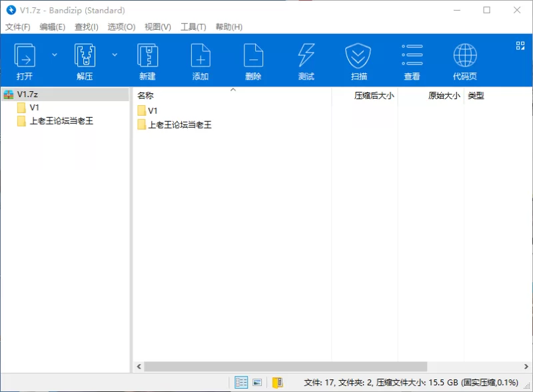Expand the dropdown arrow next to 打开
Image resolution: width=533 pixels, height=392 pixels.
[55, 55]
